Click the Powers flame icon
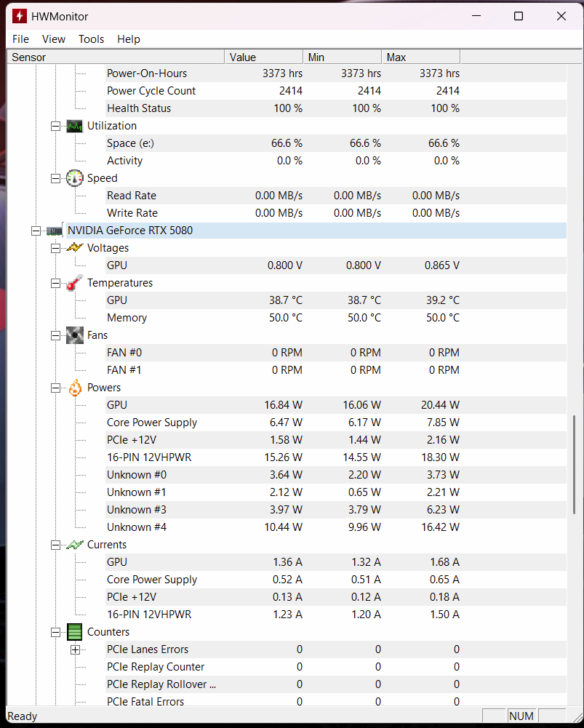 (x=75, y=388)
